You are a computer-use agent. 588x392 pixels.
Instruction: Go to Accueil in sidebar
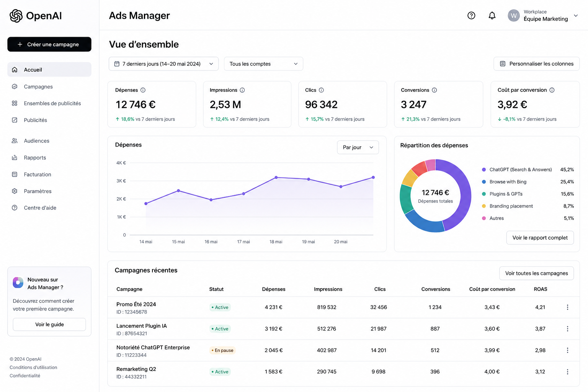tap(49, 70)
